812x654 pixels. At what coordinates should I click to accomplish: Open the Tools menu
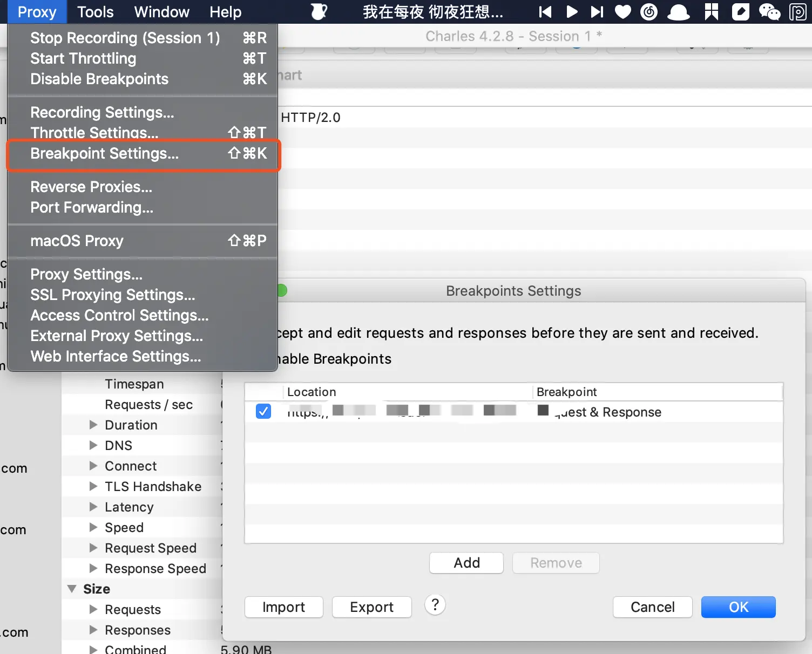click(96, 12)
